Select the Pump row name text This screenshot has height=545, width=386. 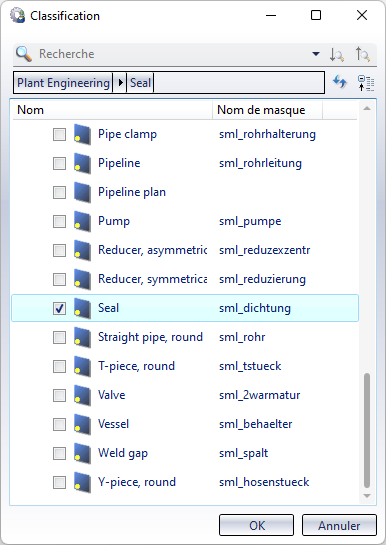pos(114,221)
